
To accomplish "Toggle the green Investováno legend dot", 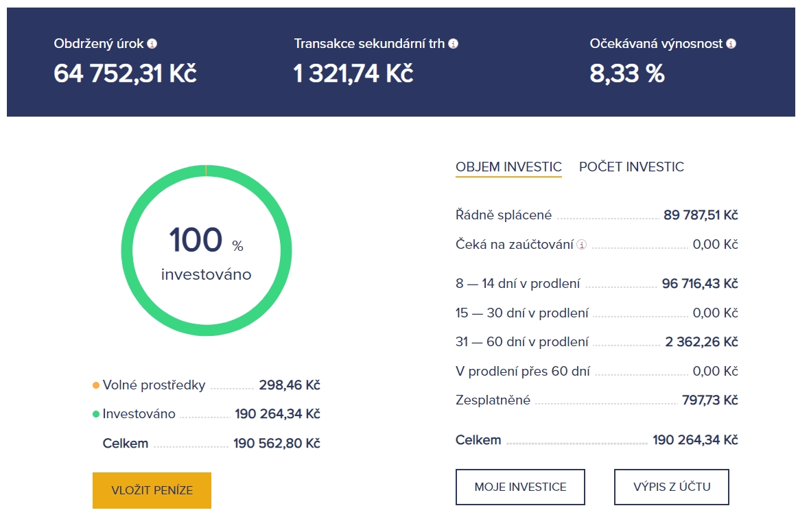I will point(97,414).
